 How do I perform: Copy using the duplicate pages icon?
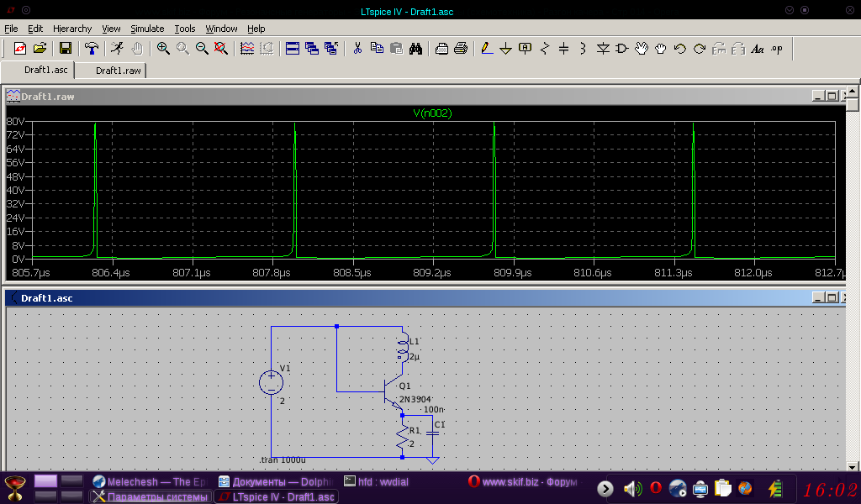coord(377,48)
